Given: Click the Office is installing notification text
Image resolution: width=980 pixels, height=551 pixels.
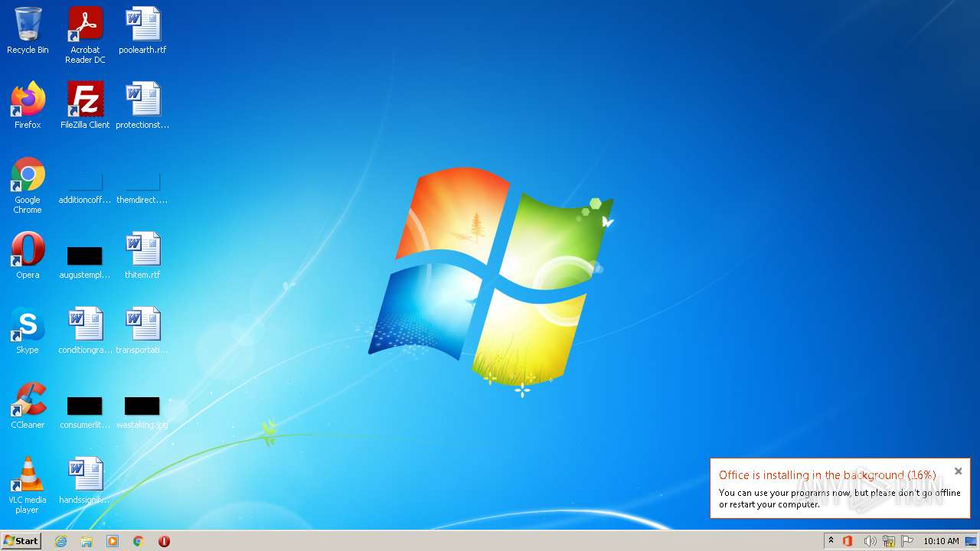Looking at the screenshot, I should [x=827, y=475].
